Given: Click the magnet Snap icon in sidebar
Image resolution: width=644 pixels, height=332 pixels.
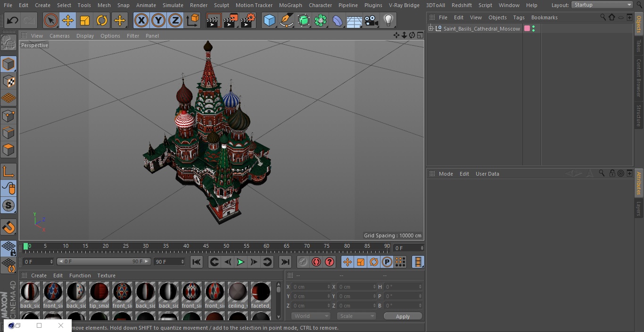Looking at the screenshot, I should click(8, 227).
